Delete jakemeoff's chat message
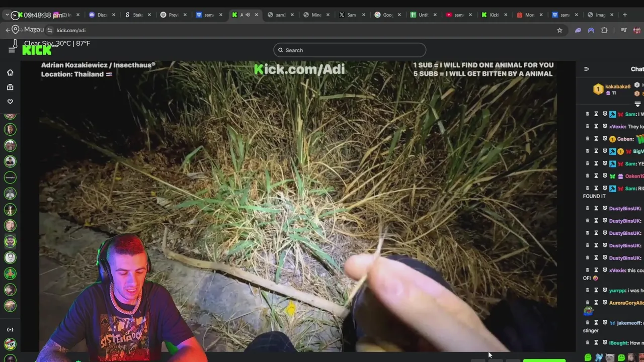This screenshot has width=644, height=362. pyautogui.click(x=587, y=323)
